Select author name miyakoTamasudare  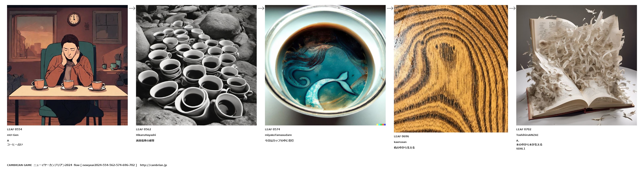click(278, 135)
